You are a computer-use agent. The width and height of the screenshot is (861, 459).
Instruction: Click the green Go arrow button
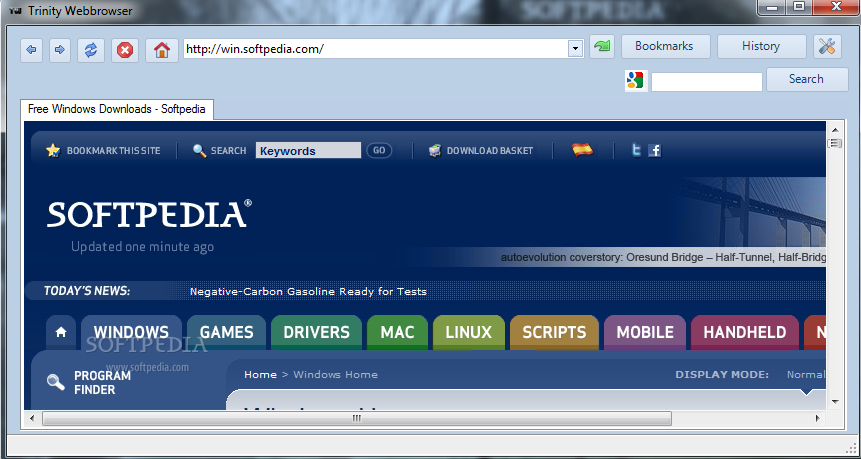tap(602, 47)
